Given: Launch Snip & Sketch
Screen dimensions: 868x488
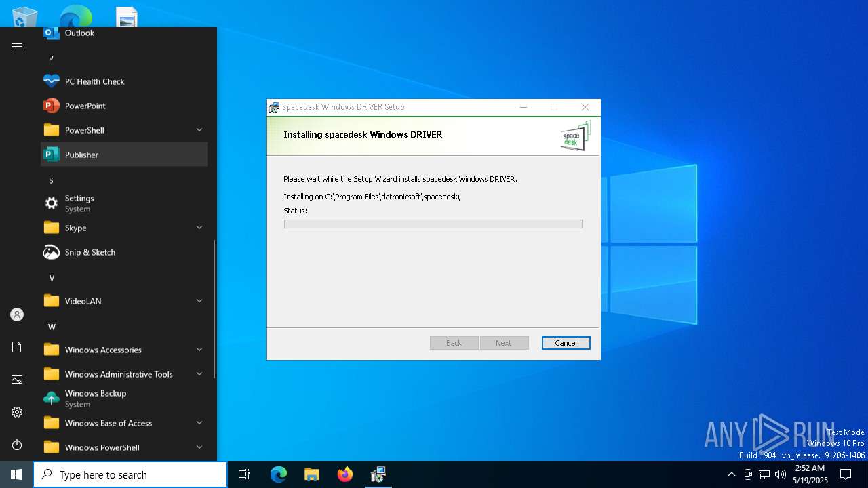Looking at the screenshot, I should click(x=124, y=252).
